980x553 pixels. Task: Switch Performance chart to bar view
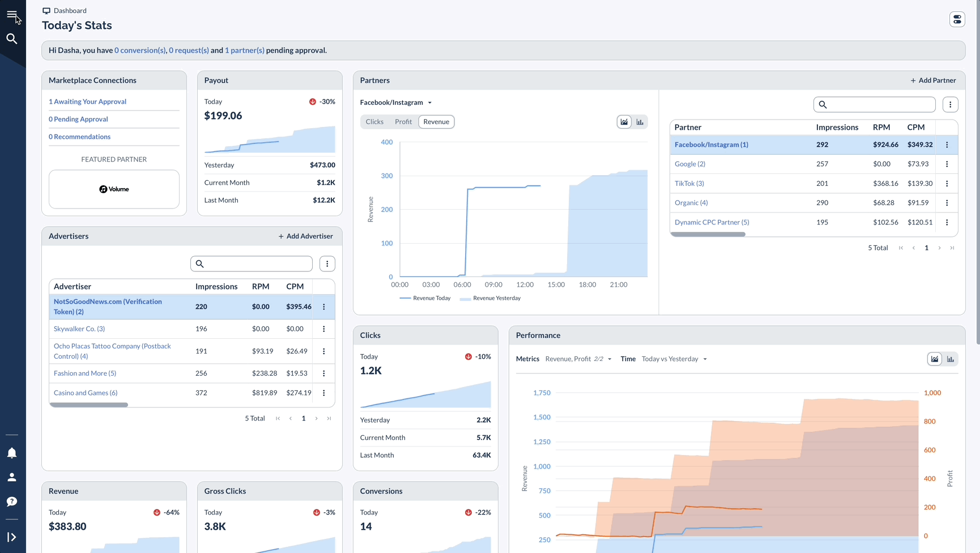click(x=951, y=359)
